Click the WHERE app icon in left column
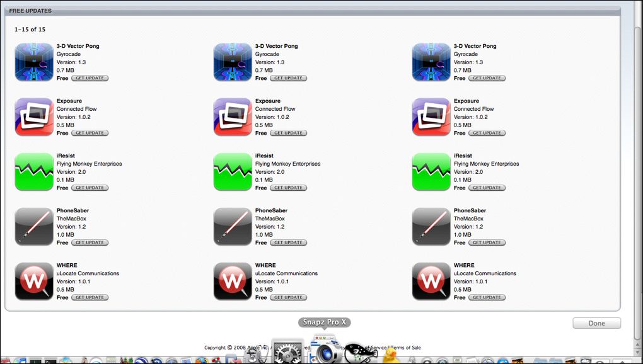Viewport: 643px width, 364px height. click(34, 282)
